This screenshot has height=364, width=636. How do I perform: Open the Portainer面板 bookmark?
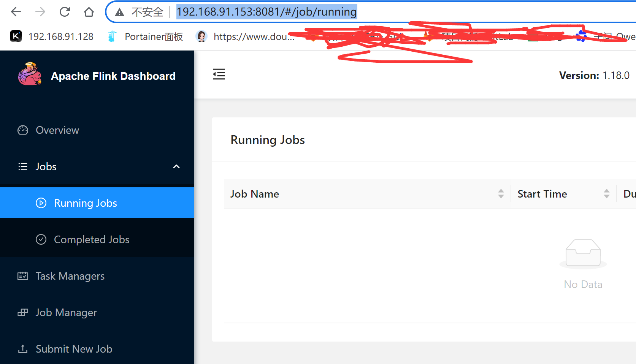(145, 36)
